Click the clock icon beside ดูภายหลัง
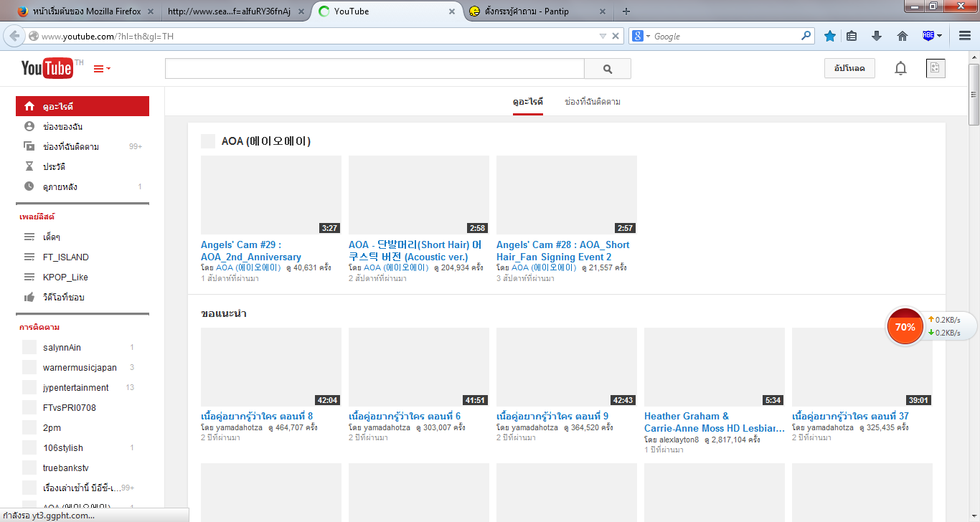Viewport: 980px width, 522px height. coord(29,186)
